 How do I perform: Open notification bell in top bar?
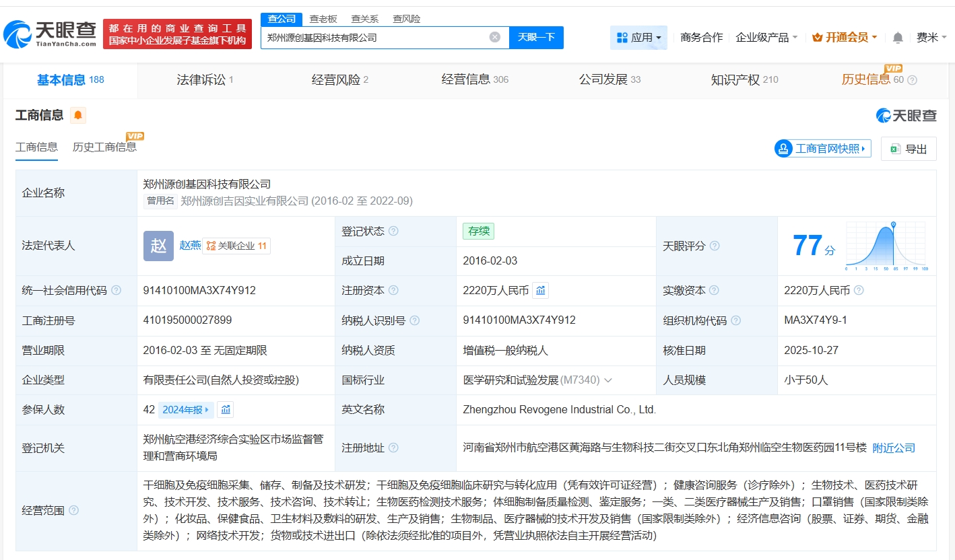click(x=898, y=38)
